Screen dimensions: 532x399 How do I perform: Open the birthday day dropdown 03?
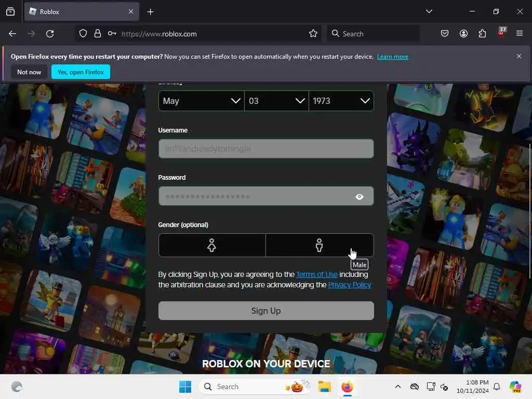pyautogui.click(x=276, y=101)
